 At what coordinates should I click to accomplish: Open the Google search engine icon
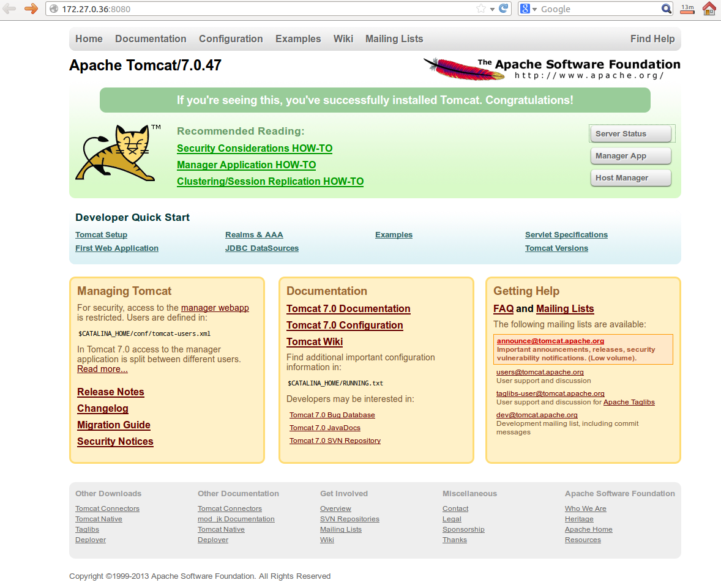click(x=525, y=9)
